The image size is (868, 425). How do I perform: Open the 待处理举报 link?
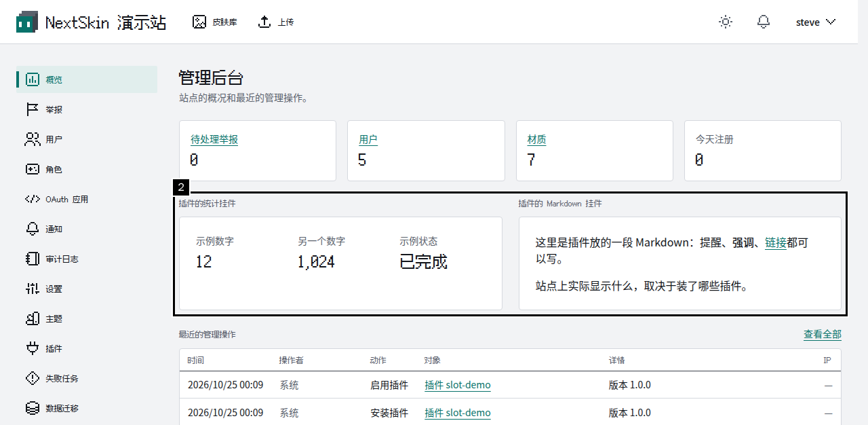pos(214,139)
